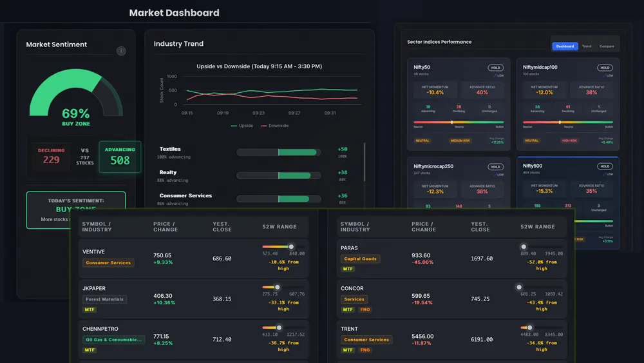Screen dimensions: 644x363
Task: Select the Declining 229 box
Action: pyautogui.click(x=52, y=157)
